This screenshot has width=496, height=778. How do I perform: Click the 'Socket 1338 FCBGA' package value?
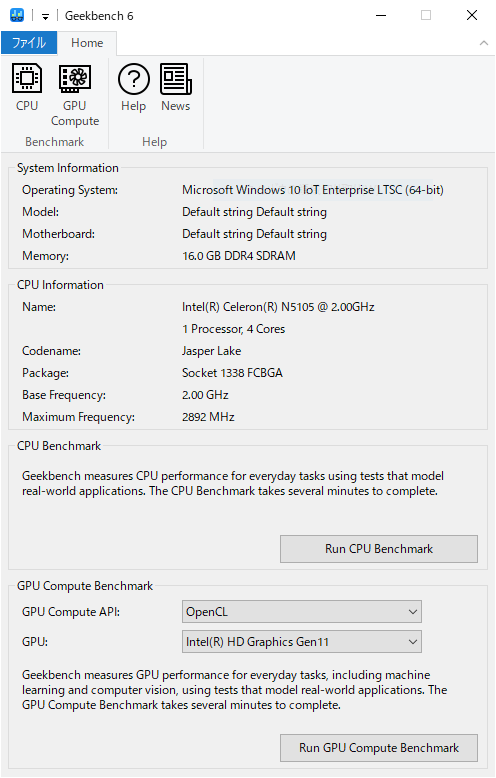point(232,373)
